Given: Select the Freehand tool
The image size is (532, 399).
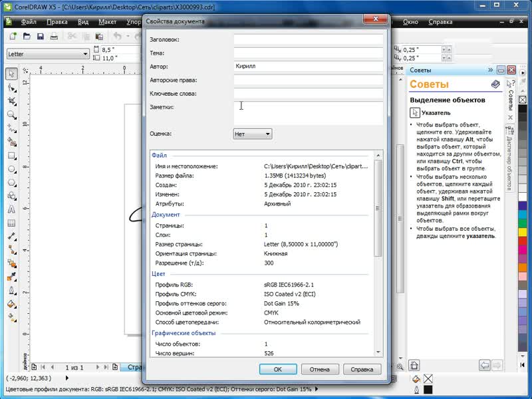Looking at the screenshot, I should (11, 128).
